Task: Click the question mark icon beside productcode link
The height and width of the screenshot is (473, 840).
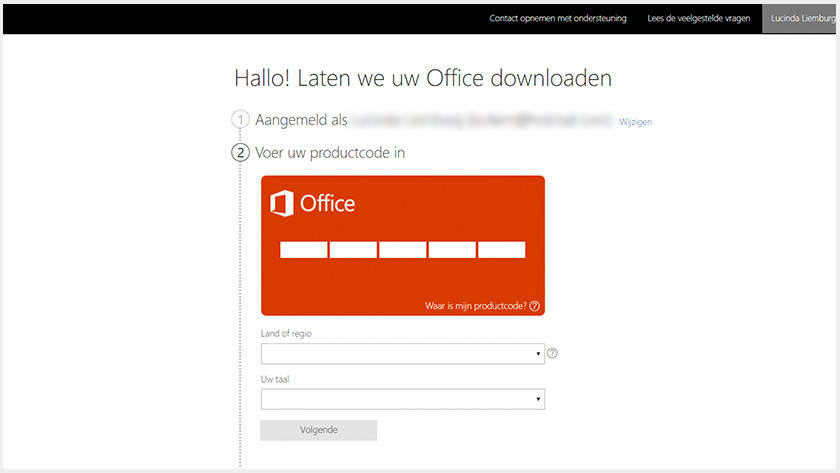Action: tap(535, 306)
